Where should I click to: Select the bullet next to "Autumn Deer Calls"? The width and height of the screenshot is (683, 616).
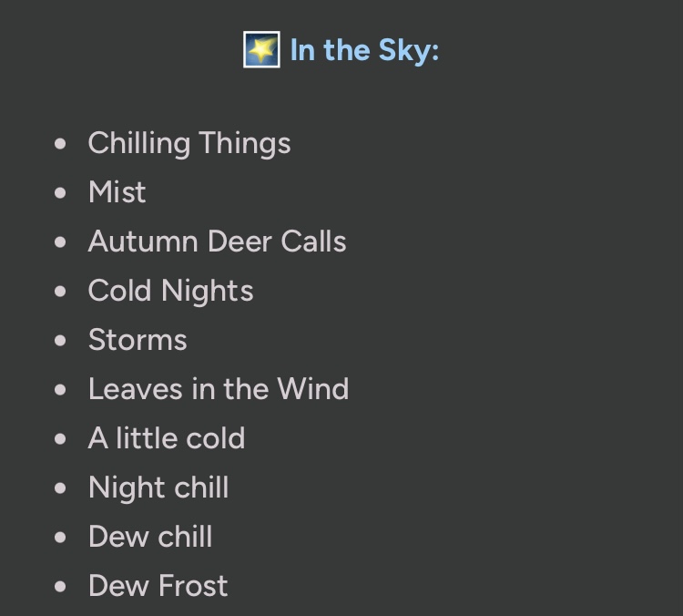[61, 242]
